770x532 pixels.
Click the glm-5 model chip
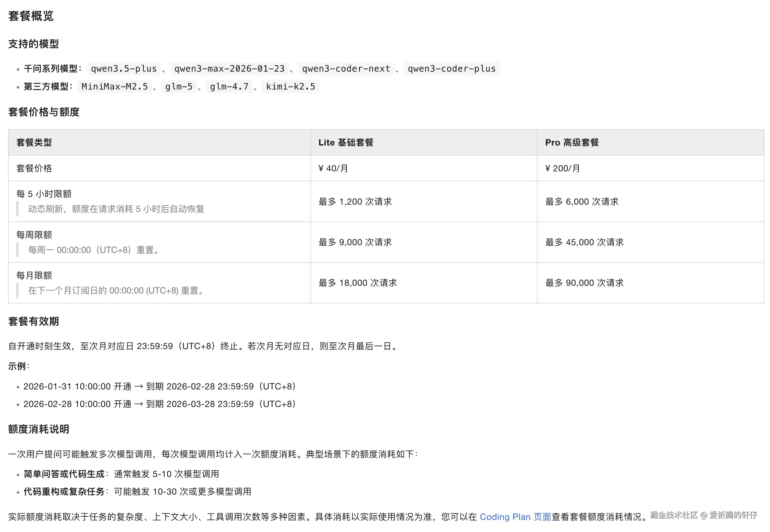coord(179,87)
